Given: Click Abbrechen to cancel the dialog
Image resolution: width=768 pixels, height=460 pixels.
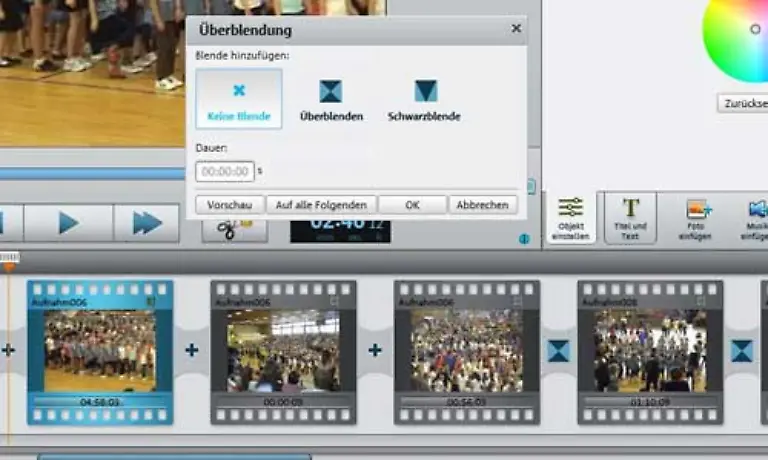Looking at the screenshot, I should click(483, 204).
